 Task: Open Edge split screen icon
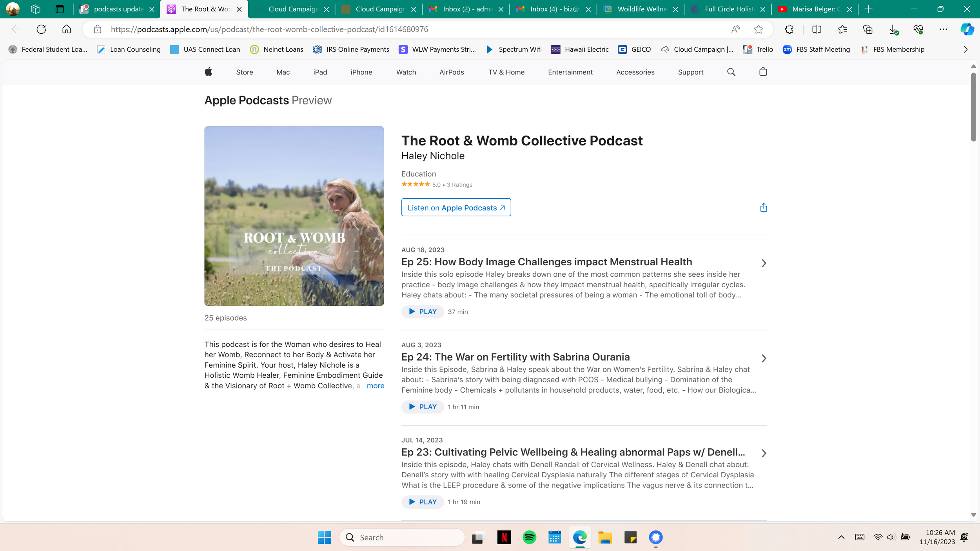pos(817,29)
